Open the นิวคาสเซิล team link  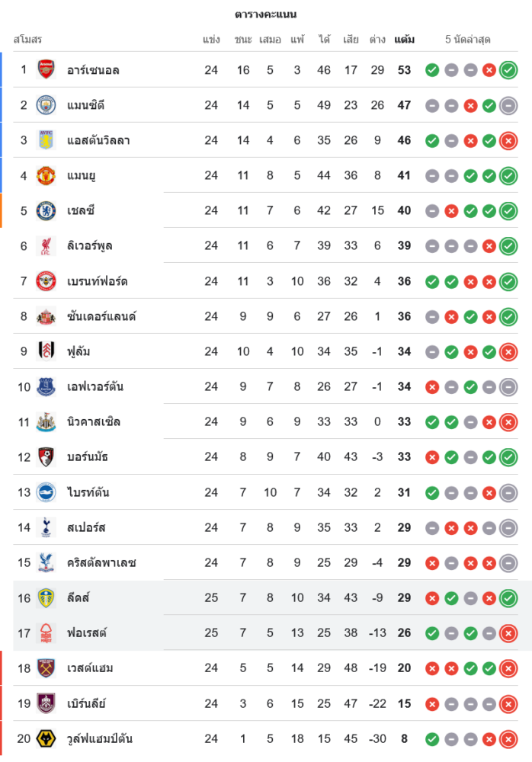click(x=94, y=421)
